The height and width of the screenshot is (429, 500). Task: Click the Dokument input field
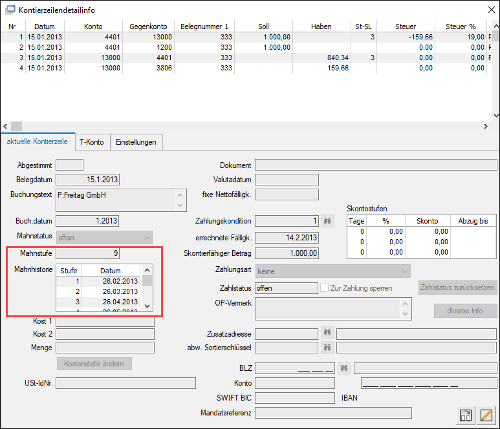[376, 165]
